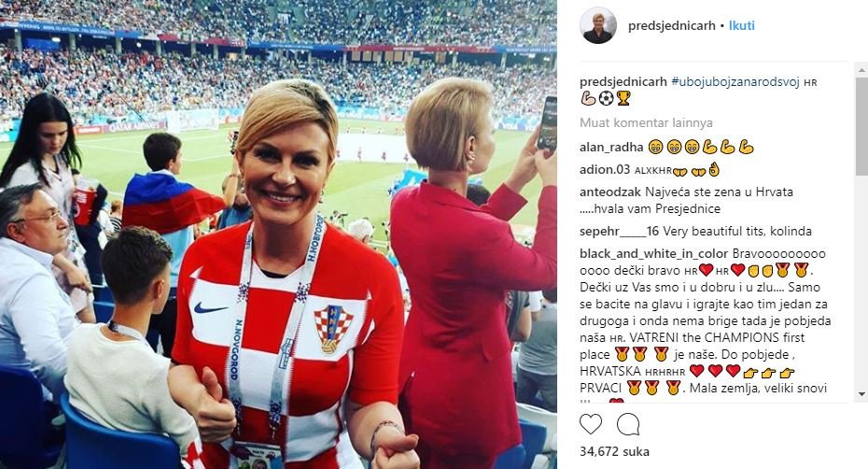Follow the account via the Ikuti link
The width and height of the screenshot is (868, 469).
(742, 25)
